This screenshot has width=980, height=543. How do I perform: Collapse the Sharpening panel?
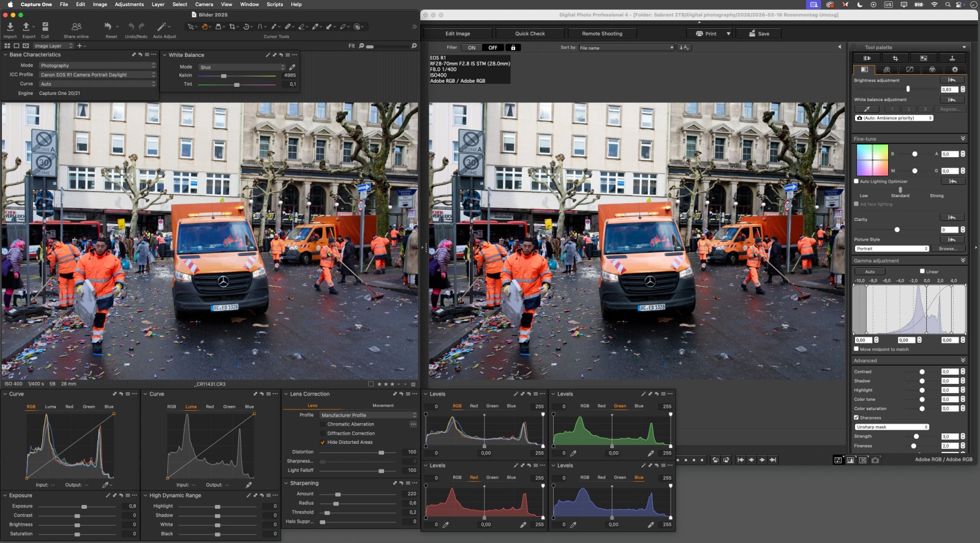click(x=286, y=484)
